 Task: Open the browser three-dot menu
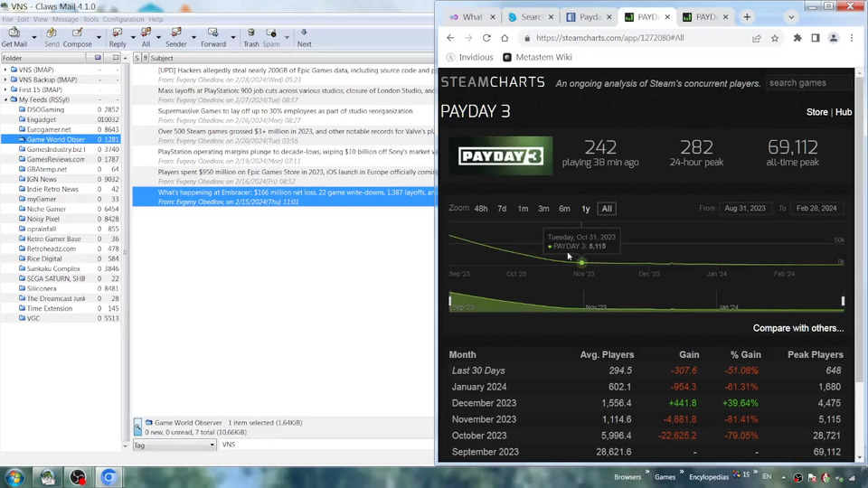coord(852,38)
